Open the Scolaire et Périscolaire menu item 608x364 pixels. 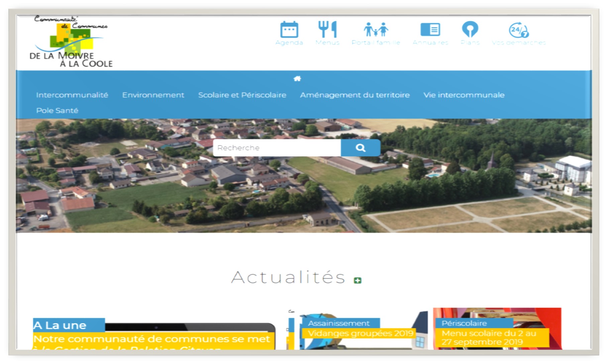point(242,95)
